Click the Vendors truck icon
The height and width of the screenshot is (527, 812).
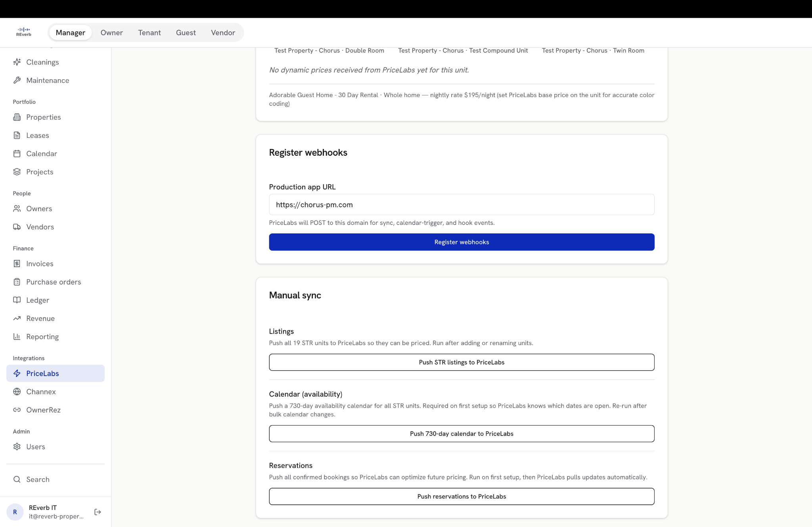pos(17,227)
